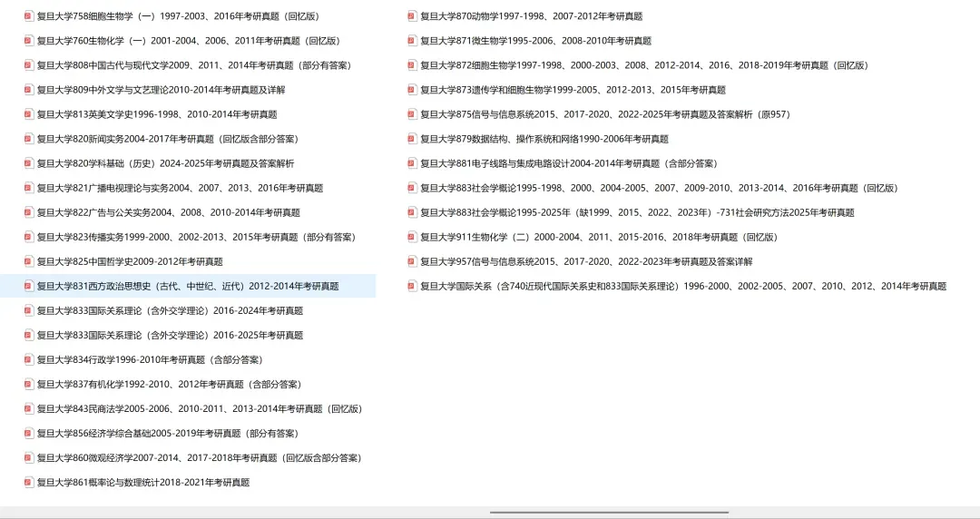Click file name 复旦大学873遗传学和细胞生物学
980x519 pixels.
point(573,90)
